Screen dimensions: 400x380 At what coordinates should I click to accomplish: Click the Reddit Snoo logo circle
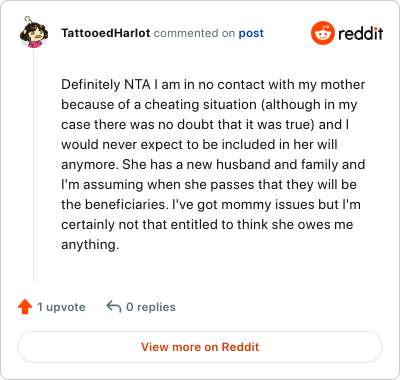pos(322,33)
